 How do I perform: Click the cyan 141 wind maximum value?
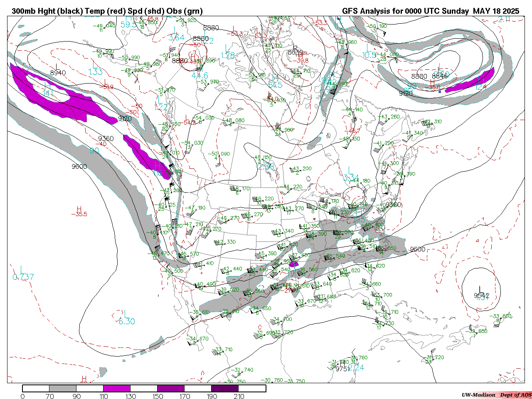pyautogui.click(x=48, y=93)
